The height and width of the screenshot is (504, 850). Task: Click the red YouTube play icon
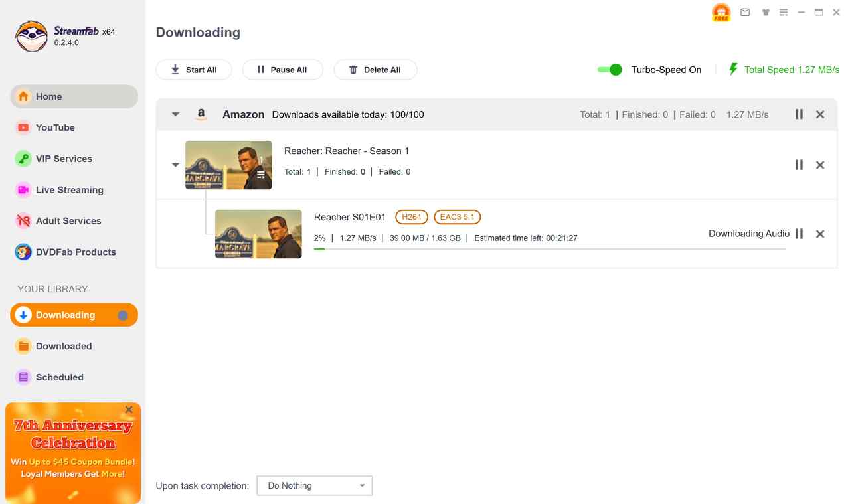(x=23, y=127)
